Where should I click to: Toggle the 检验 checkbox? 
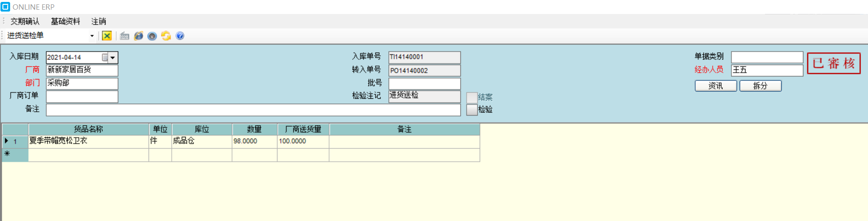472,110
